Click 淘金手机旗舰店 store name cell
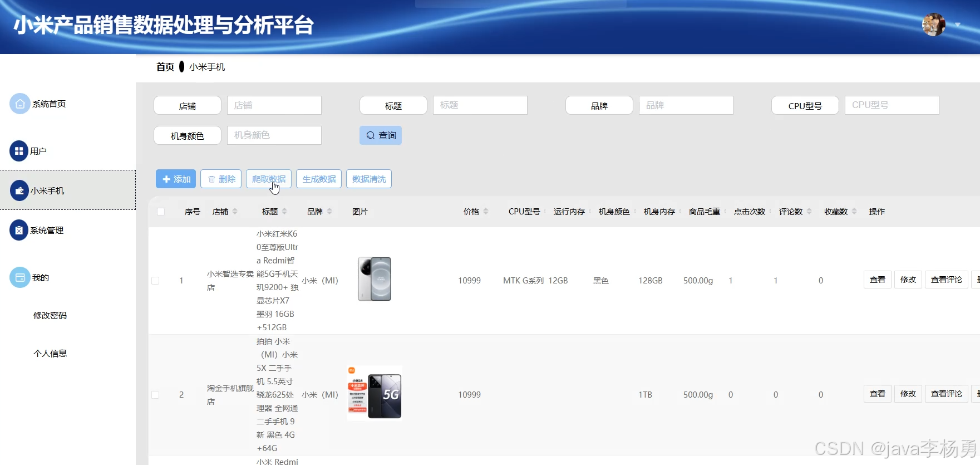 tap(230, 395)
